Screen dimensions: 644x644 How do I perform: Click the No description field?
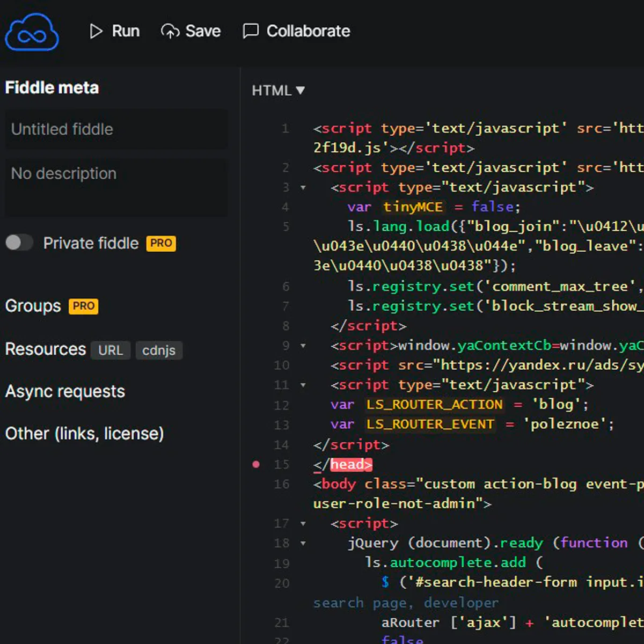[116, 187]
